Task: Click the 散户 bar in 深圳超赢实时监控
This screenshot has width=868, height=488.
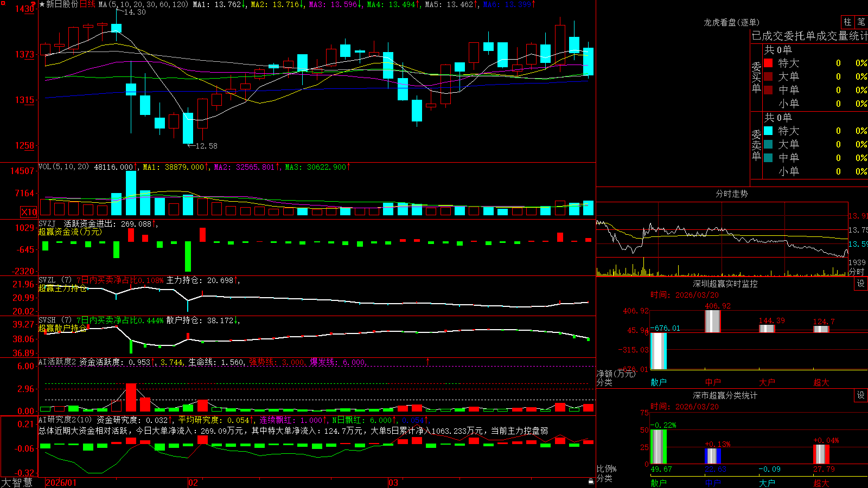Action: (659, 351)
